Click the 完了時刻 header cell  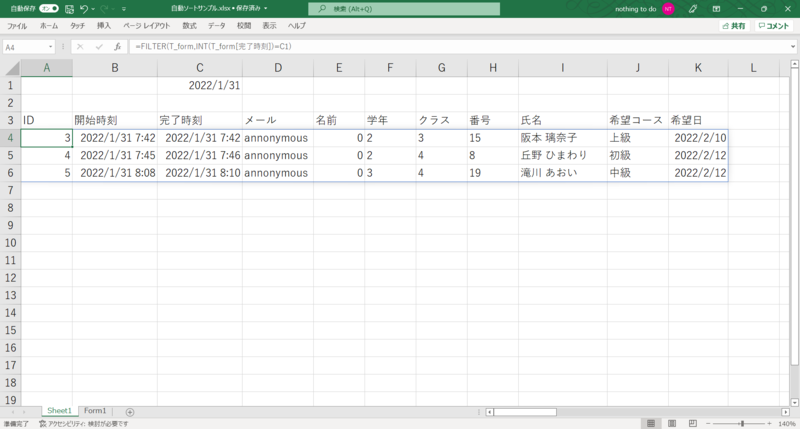point(200,120)
